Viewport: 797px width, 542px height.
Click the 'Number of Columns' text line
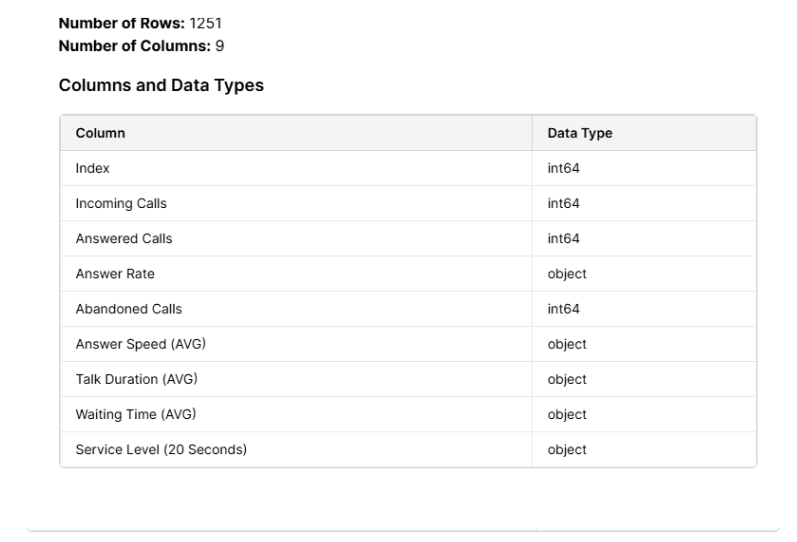coord(142,45)
